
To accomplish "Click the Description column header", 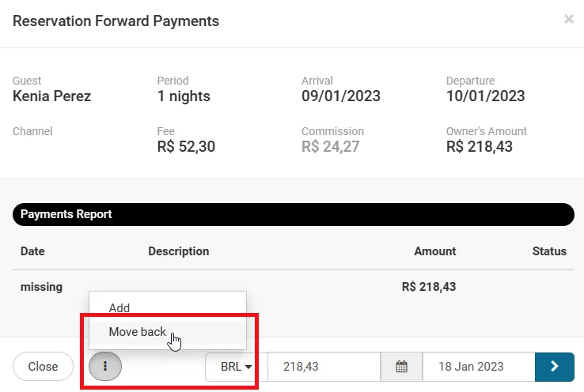I will (x=178, y=251).
